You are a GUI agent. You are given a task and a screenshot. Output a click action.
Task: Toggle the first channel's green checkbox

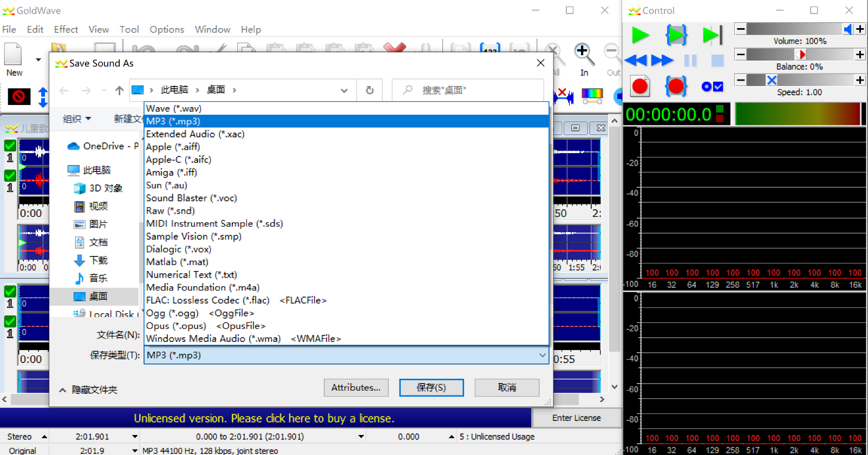pyautogui.click(x=10, y=146)
